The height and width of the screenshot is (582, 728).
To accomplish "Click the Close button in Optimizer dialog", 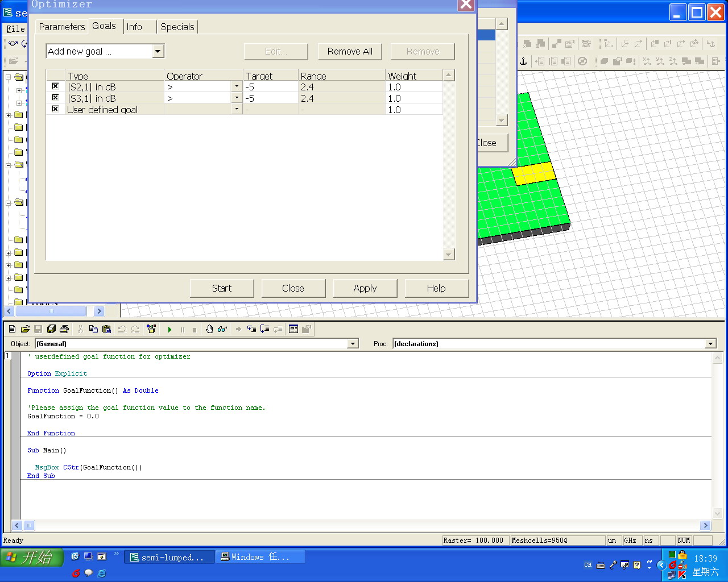I will click(x=293, y=288).
